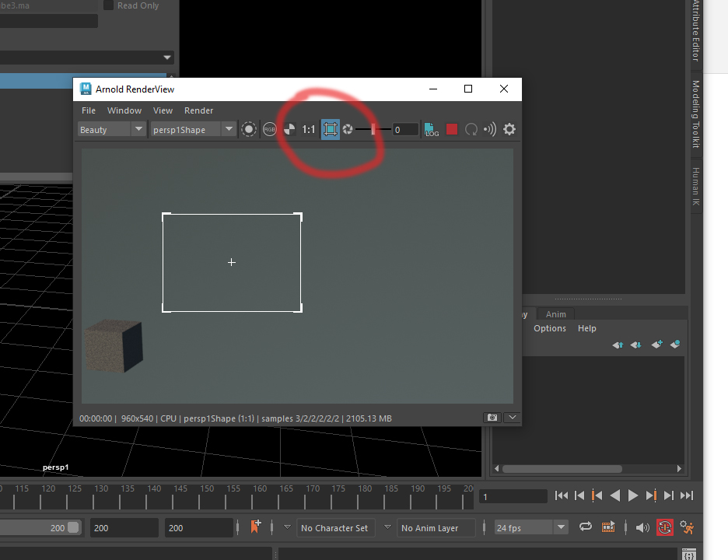Toggle playback looping mode
The image size is (728, 560).
tap(585, 527)
